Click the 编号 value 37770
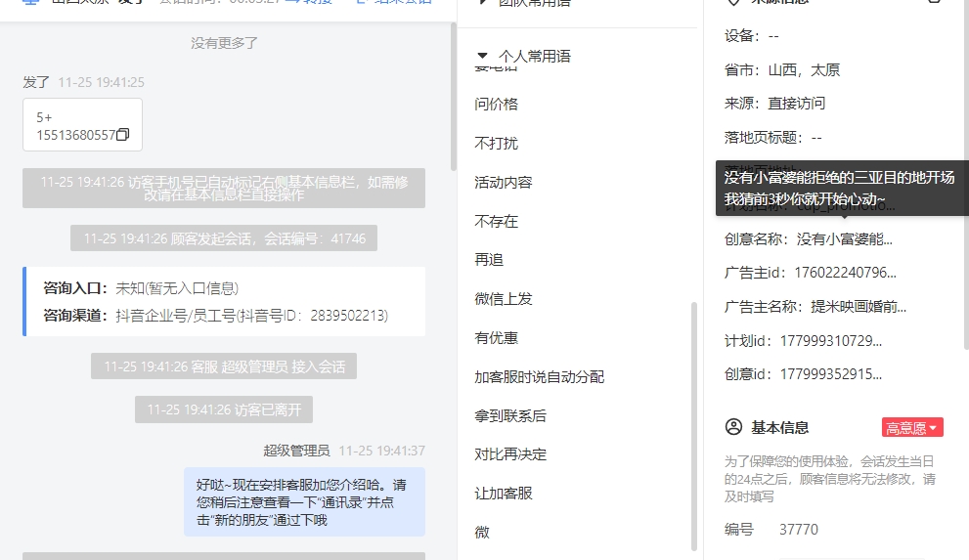The image size is (969, 560). click(799, 529)
